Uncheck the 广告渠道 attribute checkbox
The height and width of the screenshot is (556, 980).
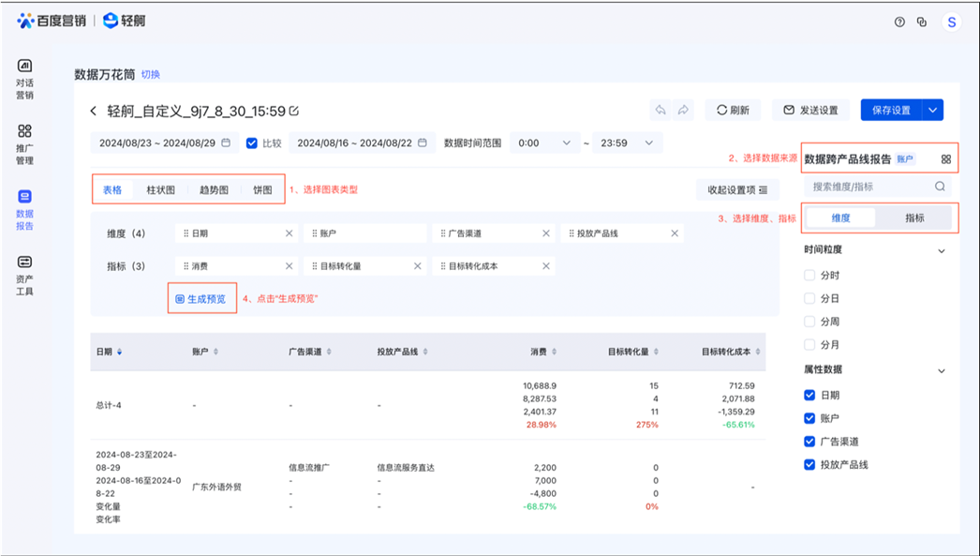[809, 442]
